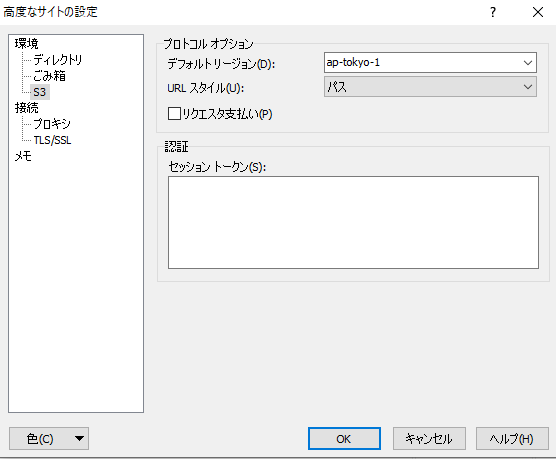The width and height of the screenshot is (556, 459).
Task: Open the プロキシ settings page
Action: tap(52, 124)
